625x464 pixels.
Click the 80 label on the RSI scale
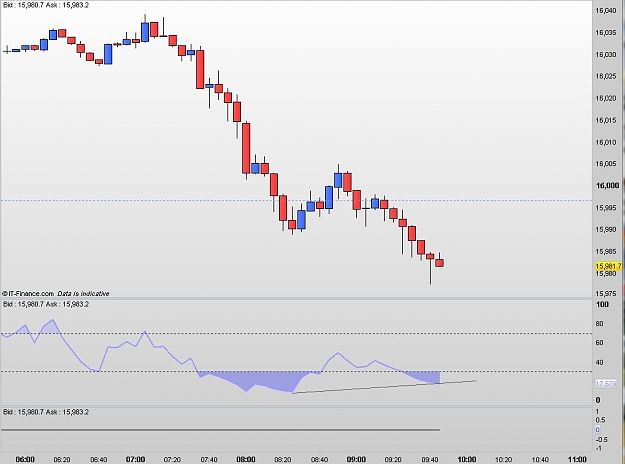coord(599,324)
